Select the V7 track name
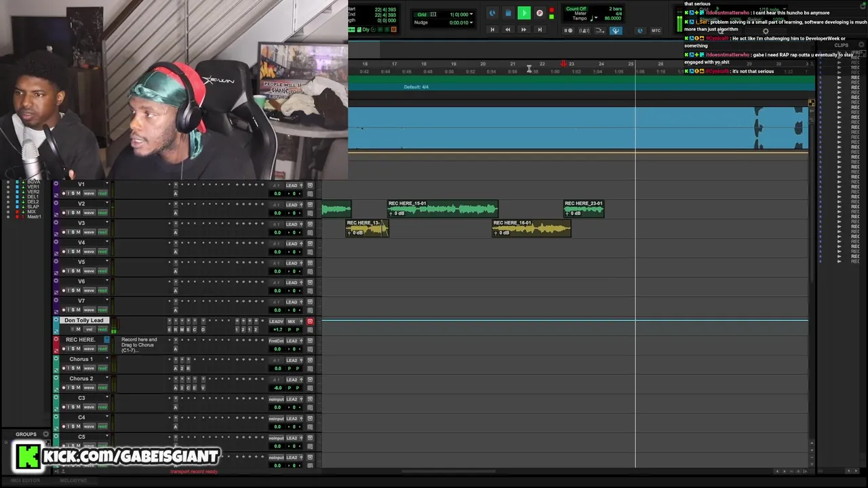This screenshot has width=868, height=488. (x=81, y=301)
